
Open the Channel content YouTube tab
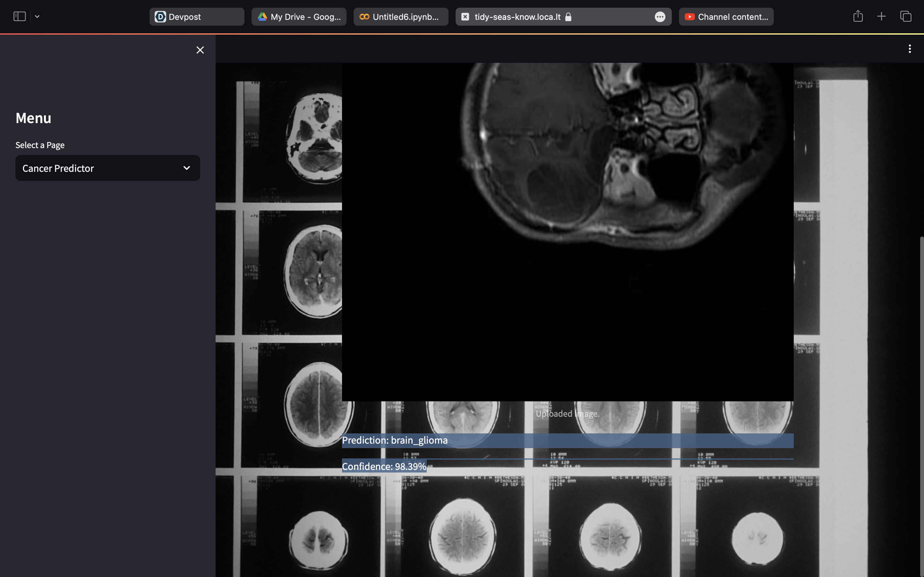point(726,17)
